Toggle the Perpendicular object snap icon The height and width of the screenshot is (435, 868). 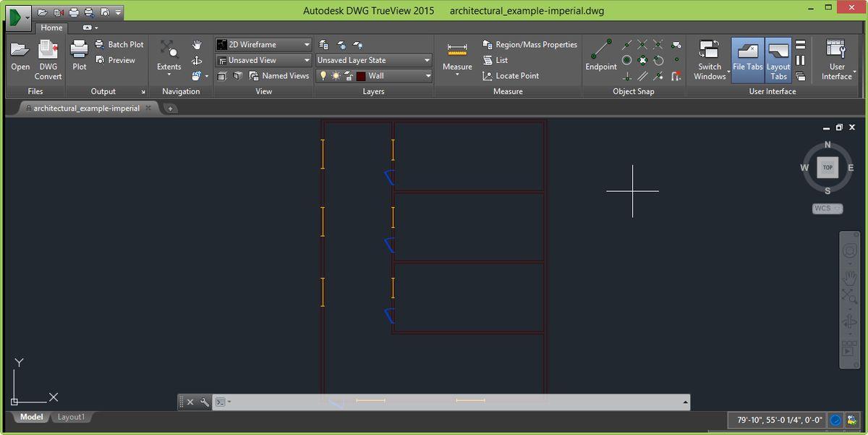click(627, 75)
